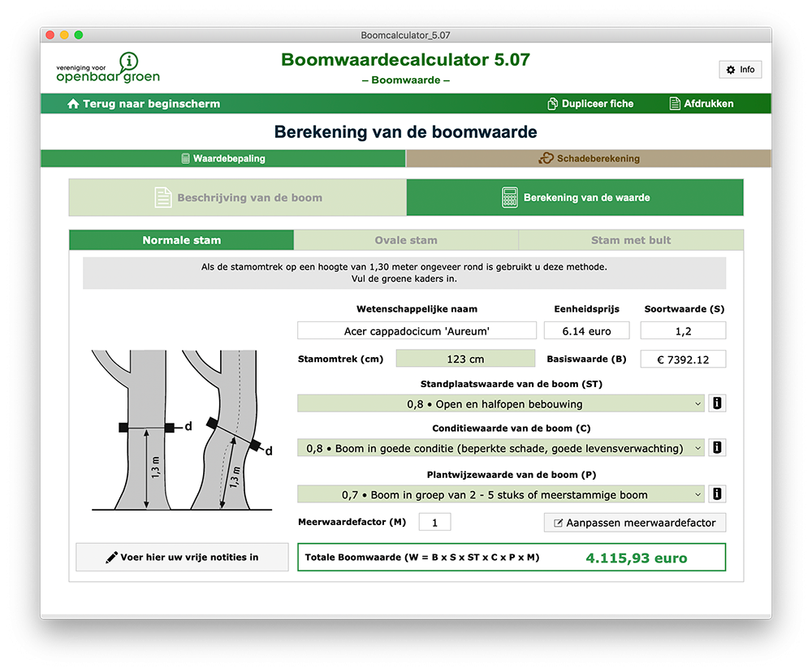Click the Afdrukken document icon
The image size is (812, 672).
(675, 104)
